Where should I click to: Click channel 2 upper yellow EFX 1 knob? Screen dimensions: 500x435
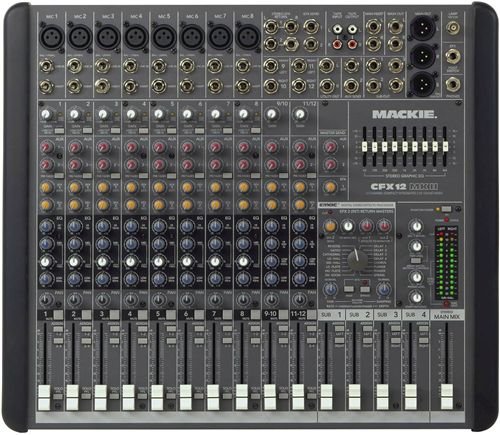click(x=75, y=187)
